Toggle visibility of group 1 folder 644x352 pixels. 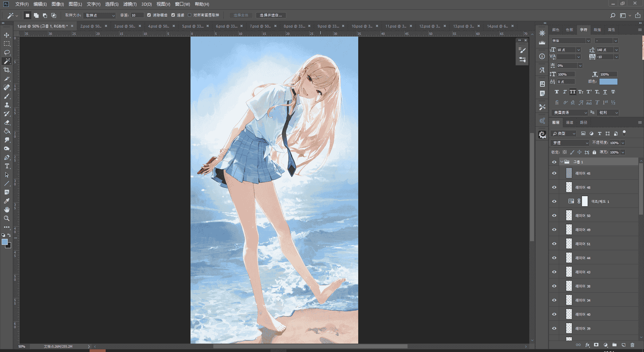tap(554, 162)
